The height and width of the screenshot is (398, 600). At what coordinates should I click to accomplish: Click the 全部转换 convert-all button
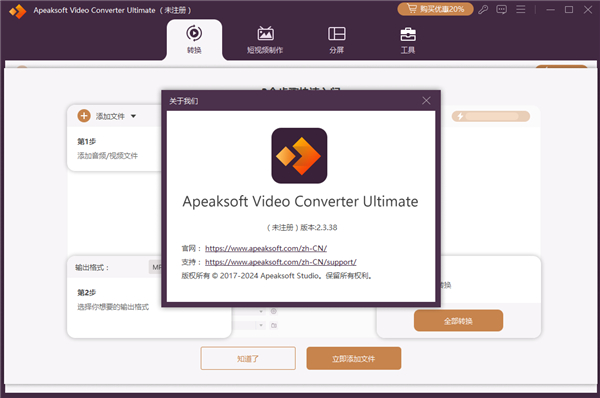458,321
